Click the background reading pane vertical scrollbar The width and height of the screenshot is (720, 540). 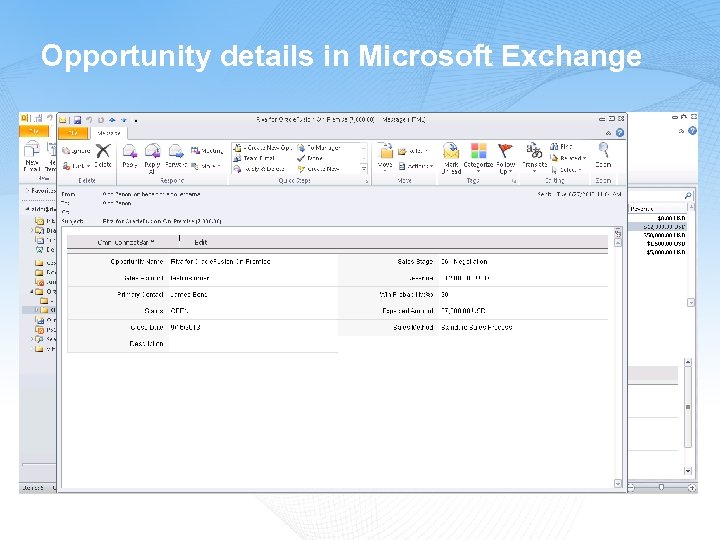(688, 407)
